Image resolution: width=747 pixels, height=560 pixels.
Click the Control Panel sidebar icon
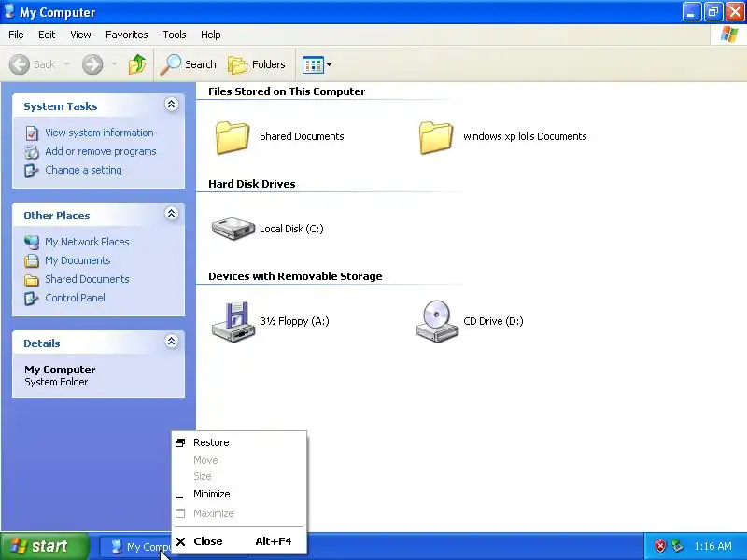pos(32,298)
